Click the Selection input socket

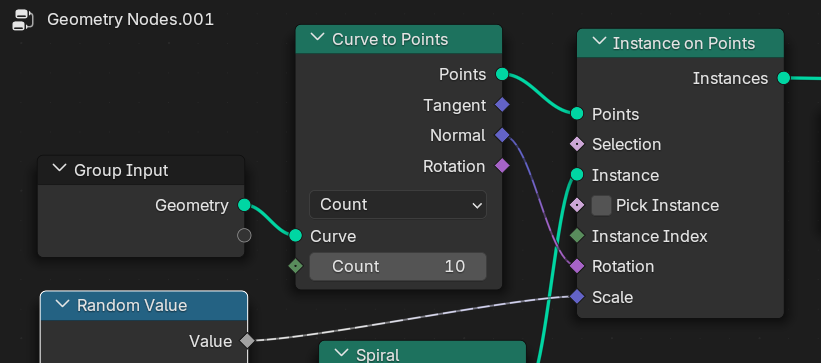[x=576, y=144]
